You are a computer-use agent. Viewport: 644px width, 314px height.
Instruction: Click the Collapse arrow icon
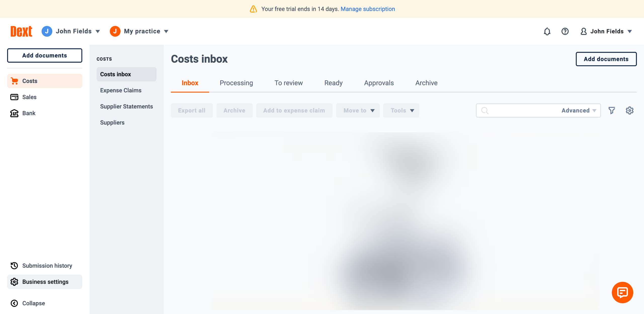tap(14, 303)
